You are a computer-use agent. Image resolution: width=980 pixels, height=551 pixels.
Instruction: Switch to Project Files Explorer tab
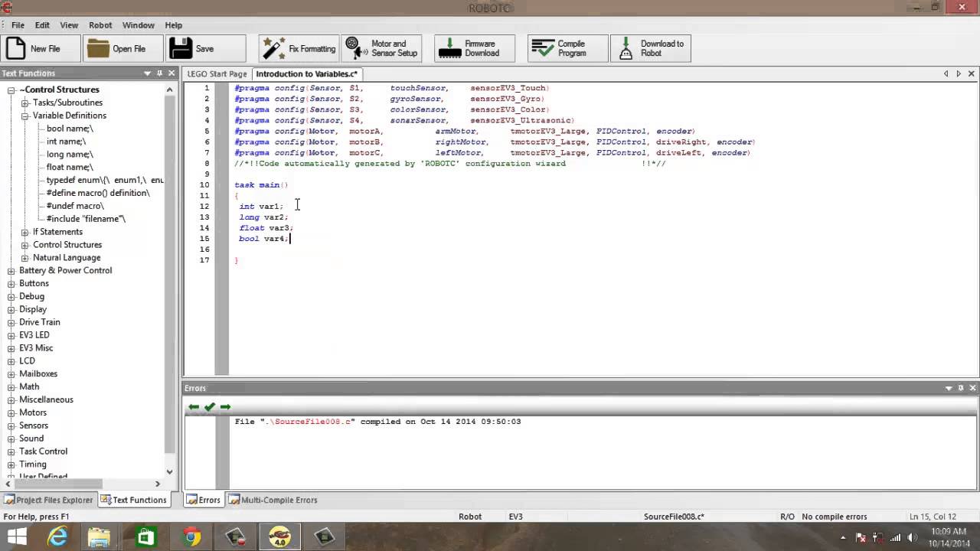(48, 500)
